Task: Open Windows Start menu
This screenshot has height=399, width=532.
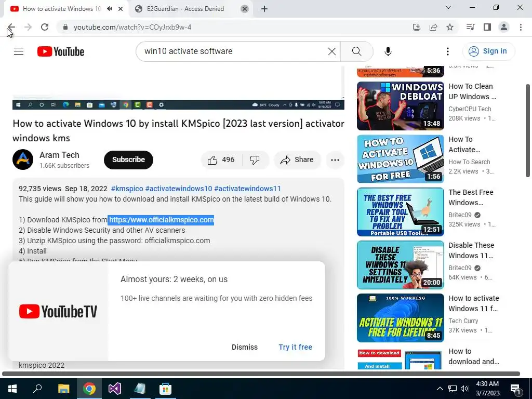Action: [x=12, y=389]
